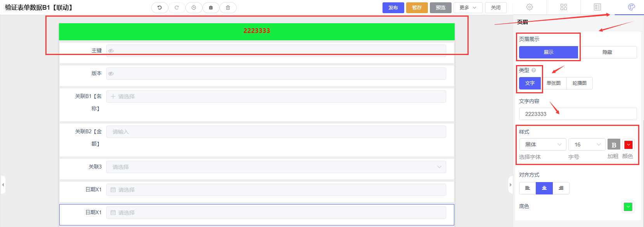Choose the 单张图 header type
644x227 pixels.
click(554, 83)
